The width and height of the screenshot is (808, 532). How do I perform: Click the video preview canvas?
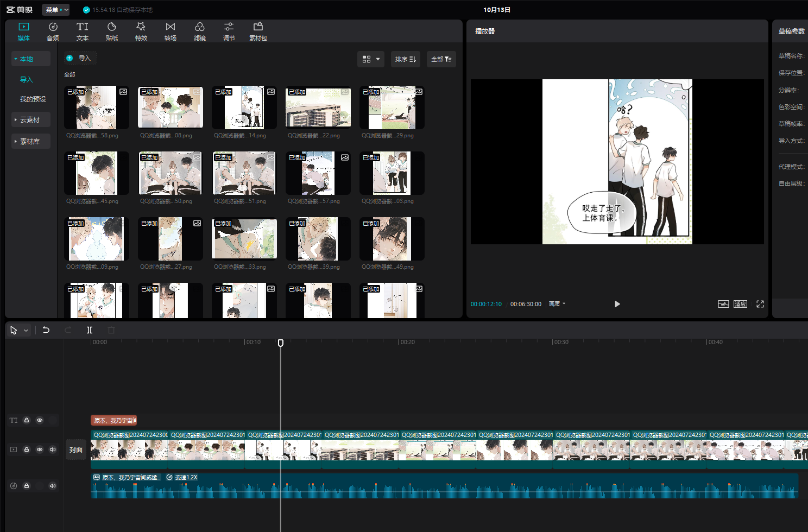617,162
